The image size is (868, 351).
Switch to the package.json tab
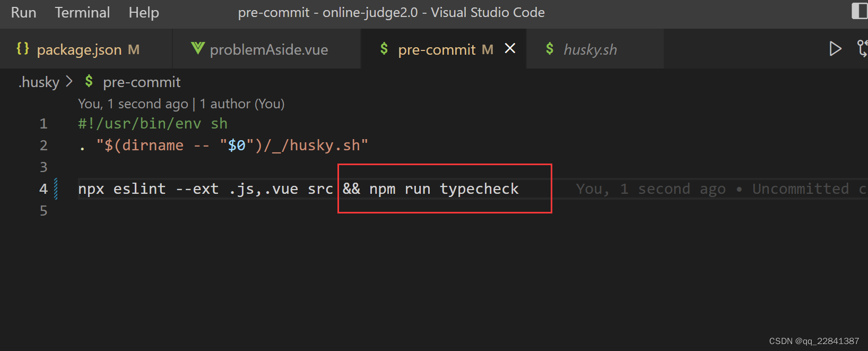(79, 49)
